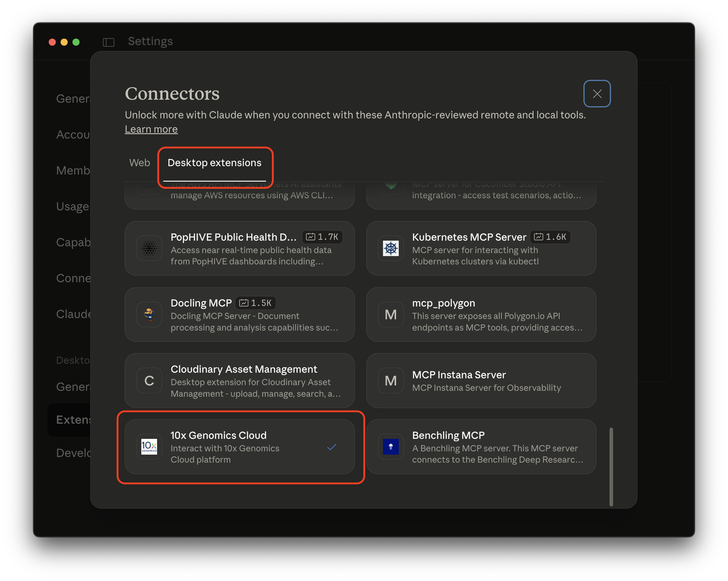Click the Benchling MCP blue icon
The height and width of the screenshot is (581, 728).
[x=391, y=447]
